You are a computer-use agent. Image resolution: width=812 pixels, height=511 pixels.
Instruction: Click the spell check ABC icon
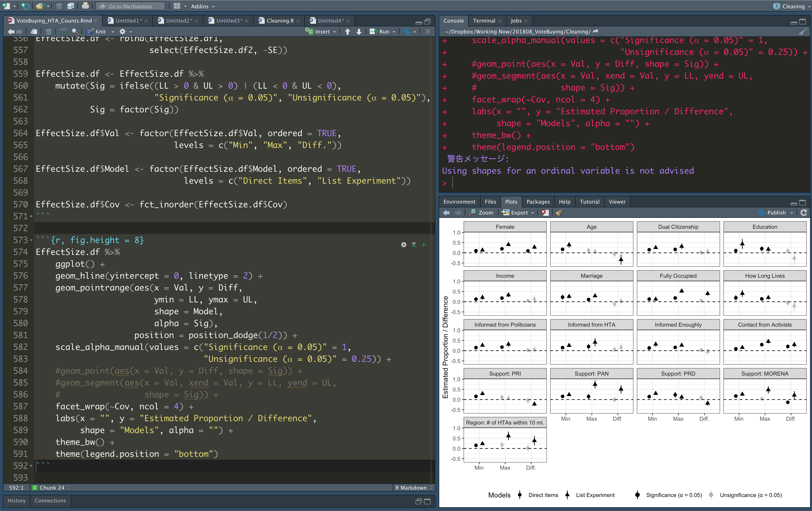tap(63, 31)
